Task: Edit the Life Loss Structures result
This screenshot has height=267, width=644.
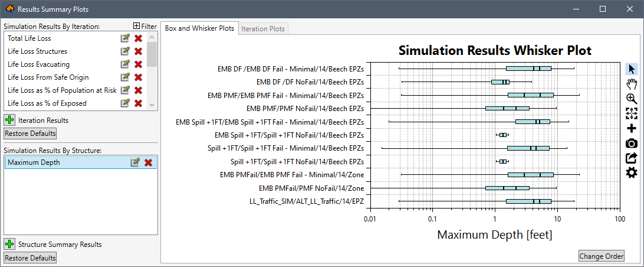Action: 125,51
